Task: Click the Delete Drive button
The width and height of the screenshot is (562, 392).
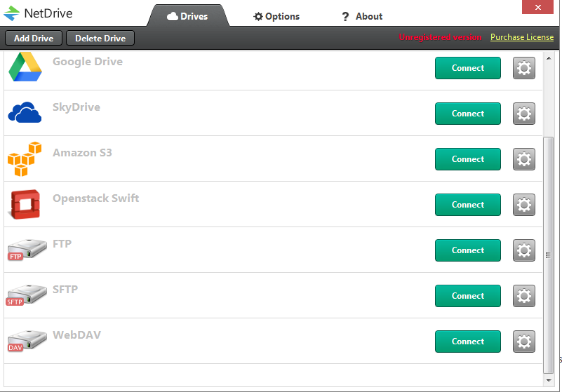Action: [x=100, y=38]
